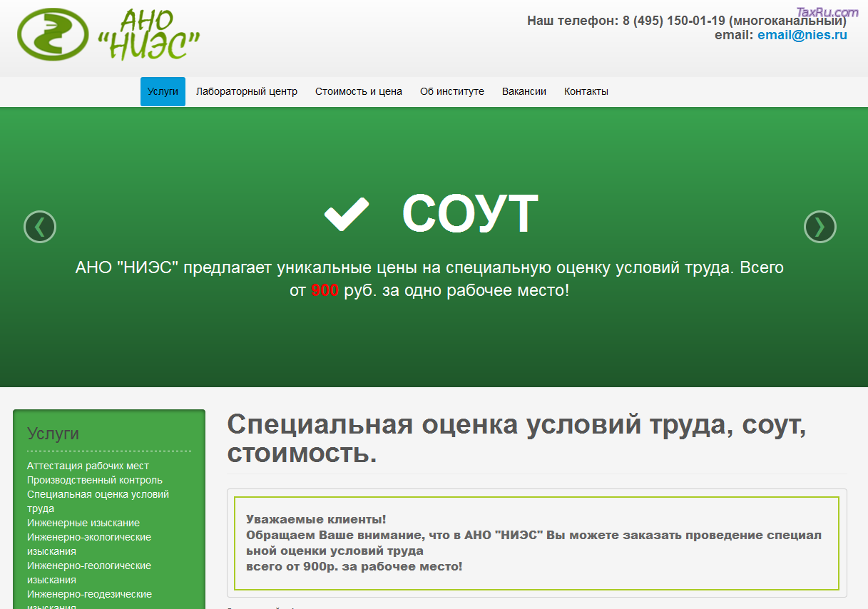Click the previous slide arrow on carousel

39,227
